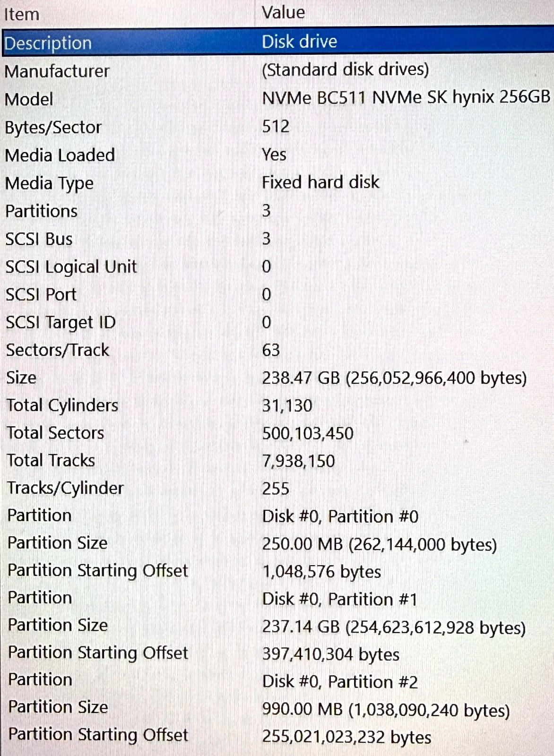Select the 990.00 MB Partition Size row

pos(277,708)
